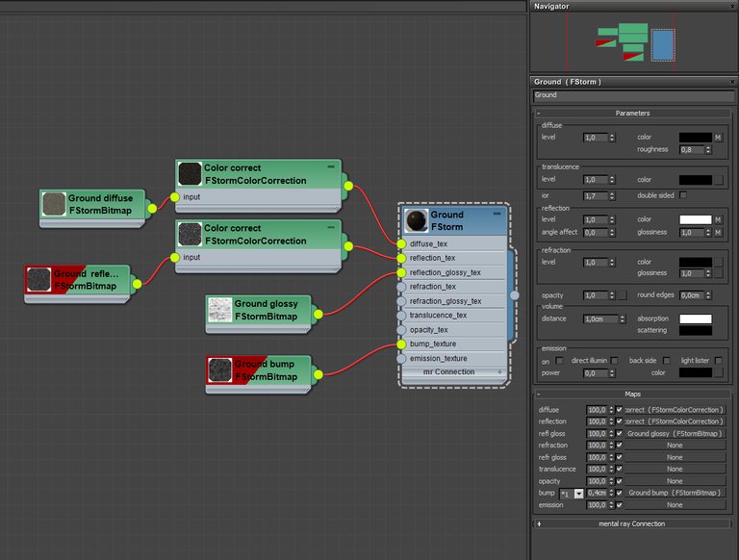Click the Ground glossy node preview icon
The width and height of the screenshot is (739, 560).
click(220, 309)
